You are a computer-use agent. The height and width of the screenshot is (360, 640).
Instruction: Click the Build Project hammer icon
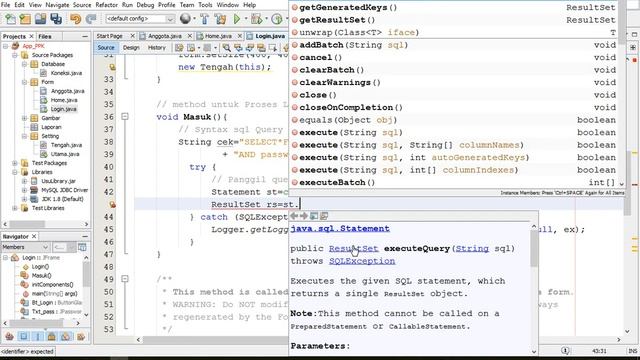click(x=204, y=19)
